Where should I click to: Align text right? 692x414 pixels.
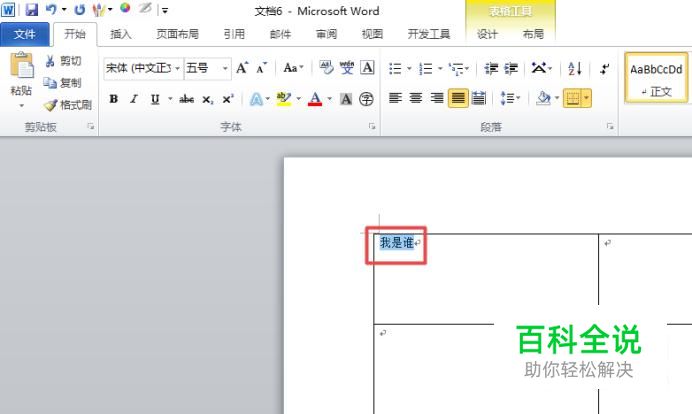[x=437, y=98]
